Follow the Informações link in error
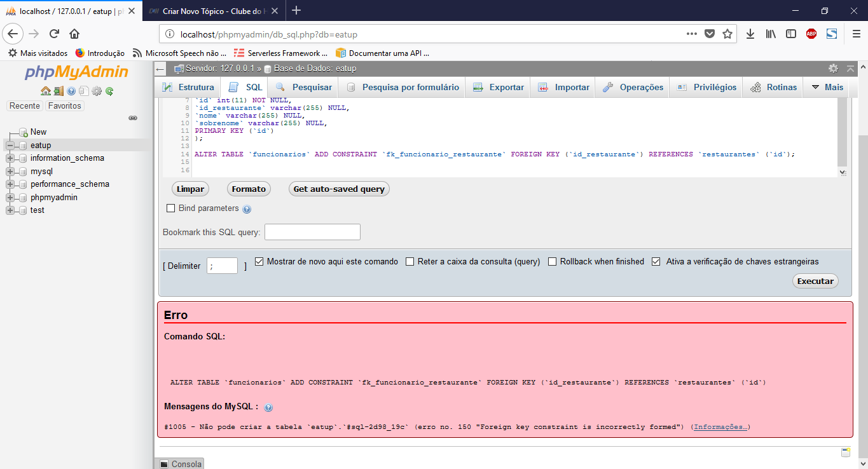868x469 pixels. 720,427
